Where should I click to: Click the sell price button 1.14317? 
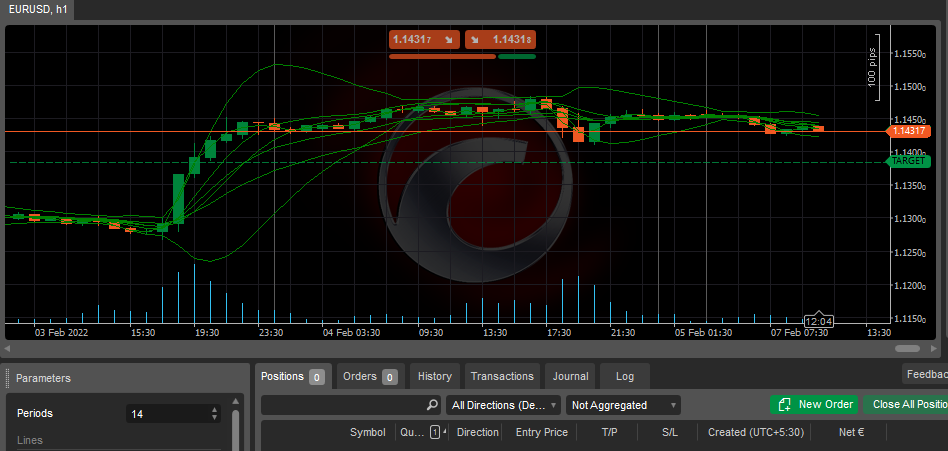[425, 39]
